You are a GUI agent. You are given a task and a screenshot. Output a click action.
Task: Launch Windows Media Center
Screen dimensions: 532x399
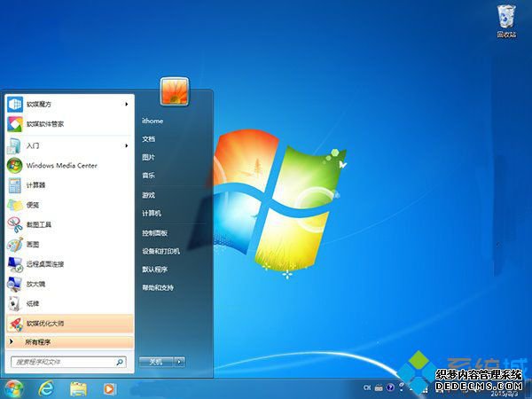coord(69,166)
